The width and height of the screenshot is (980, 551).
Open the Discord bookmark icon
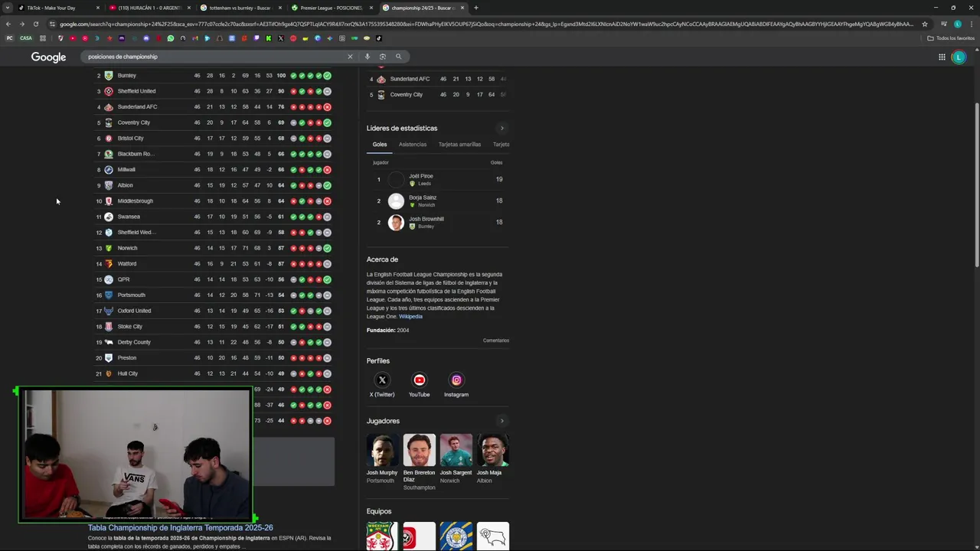(x=146, y=38)
